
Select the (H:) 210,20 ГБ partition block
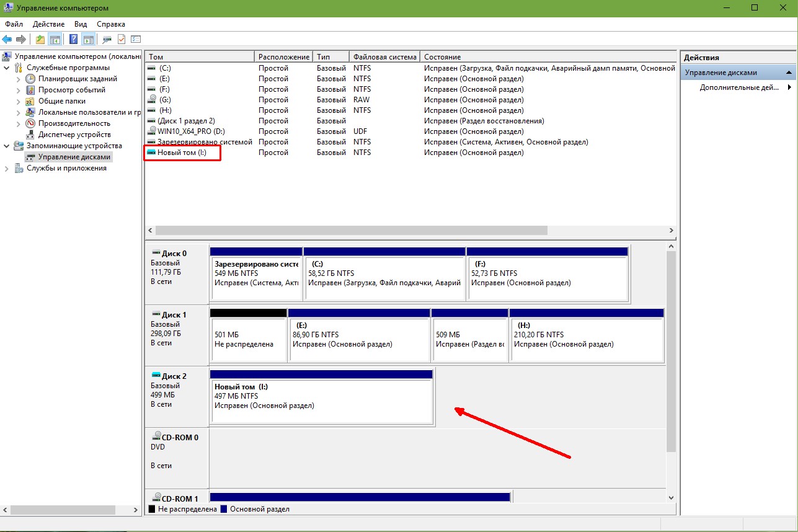(587, 335)
